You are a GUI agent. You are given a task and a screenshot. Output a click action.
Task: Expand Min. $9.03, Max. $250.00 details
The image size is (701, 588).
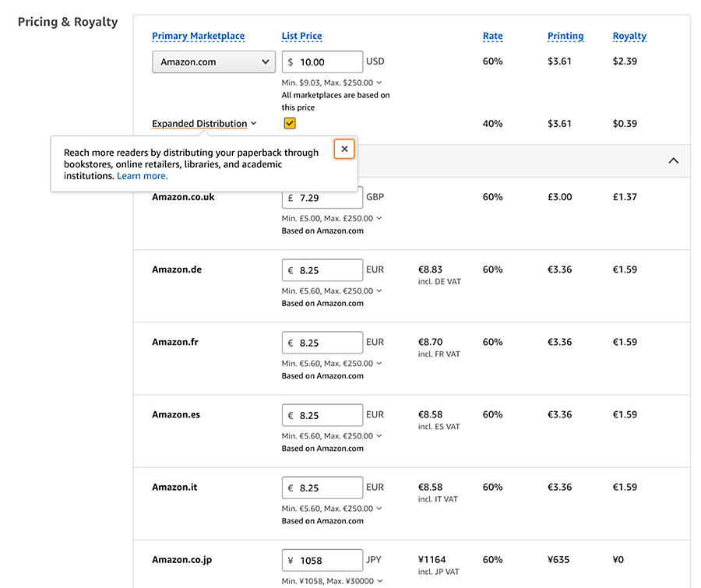(x=379, y=83)
